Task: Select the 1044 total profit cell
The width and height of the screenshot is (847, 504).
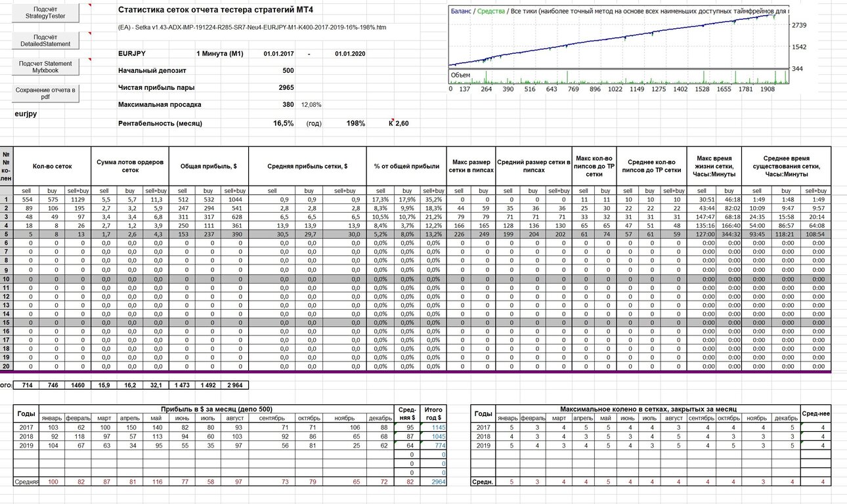Action: pos(234,199)
